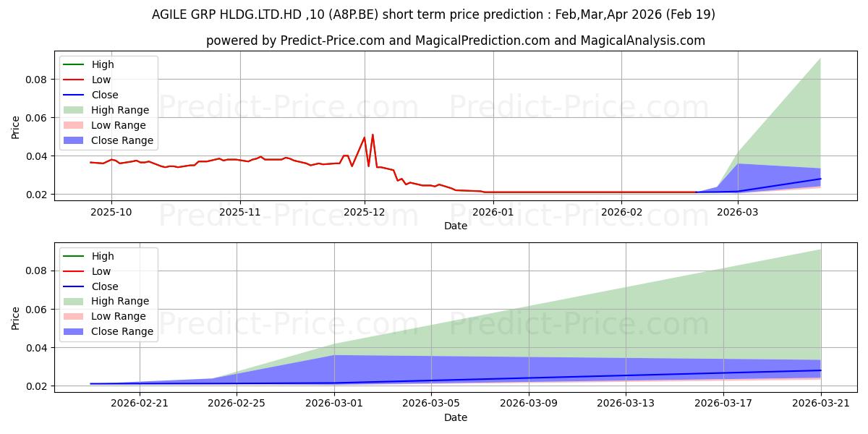
Task: Click the green High line legend marker, top chart
Action: pyautogui.click(x=75, y=64)
